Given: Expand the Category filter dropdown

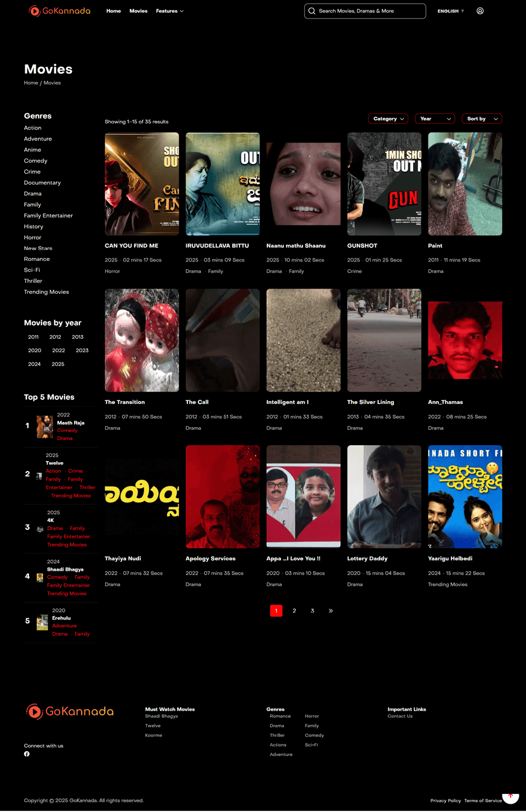Looking at the screenshot, I should (388, 119).
